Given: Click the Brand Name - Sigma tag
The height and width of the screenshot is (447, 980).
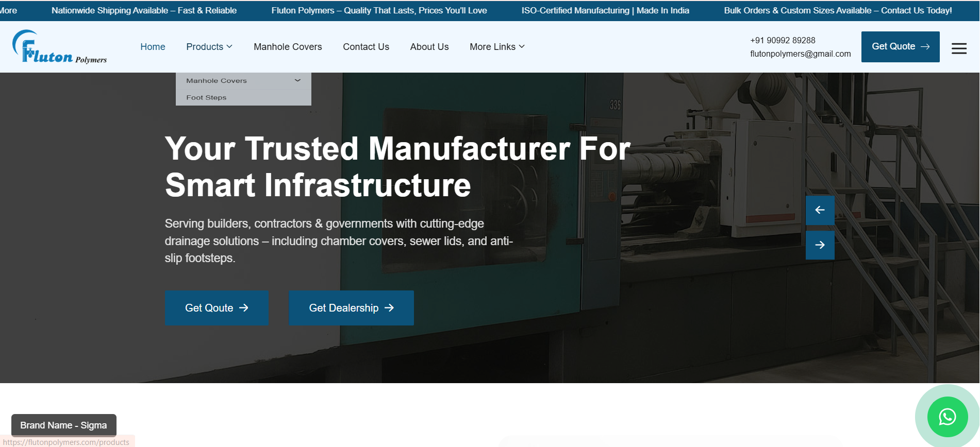Looking at the screenshot, I should [64, 425].
